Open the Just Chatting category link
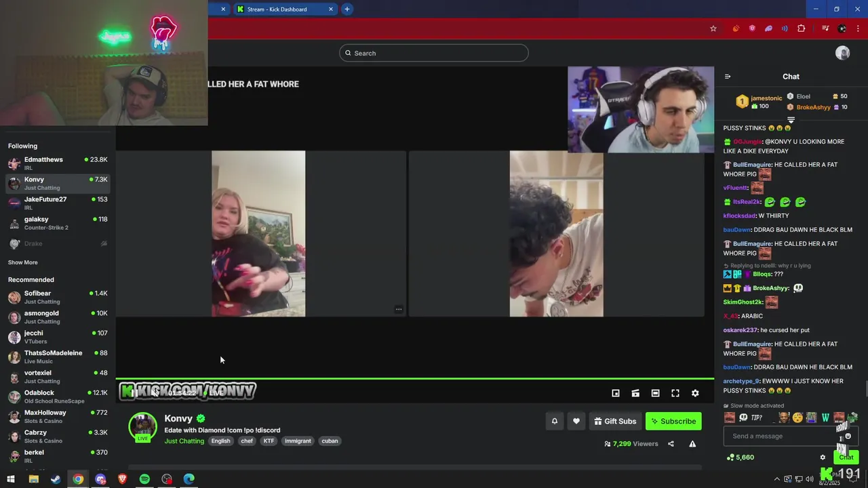868x488 pixels. click(x=184, y=441)
